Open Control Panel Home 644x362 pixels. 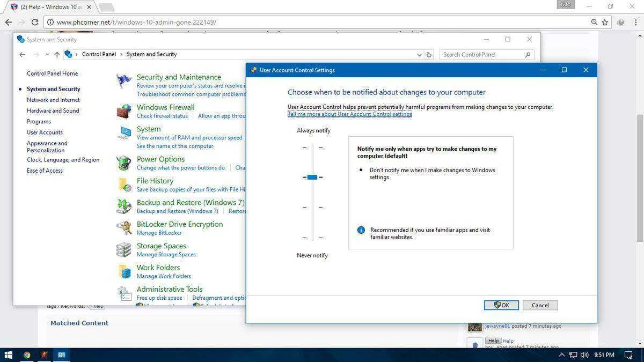[52, 73]
